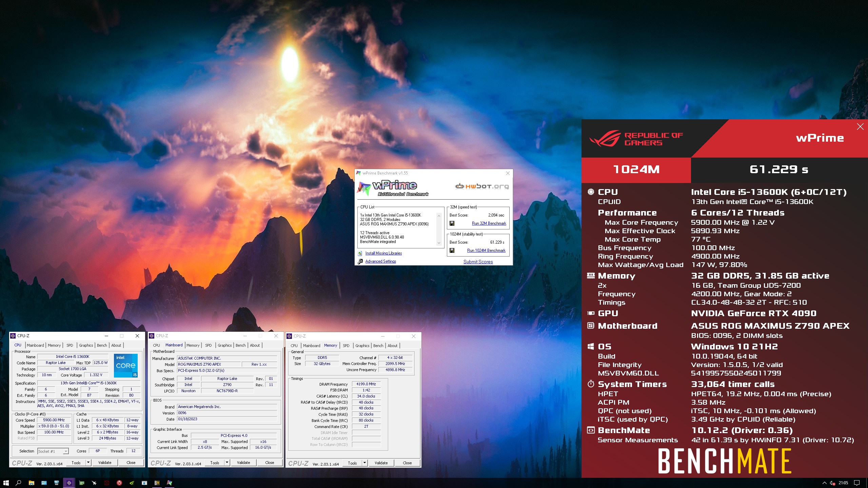The image size is (868, 488).
Task: Run the 1024M benchmark
Action: (x=486, y=250)
